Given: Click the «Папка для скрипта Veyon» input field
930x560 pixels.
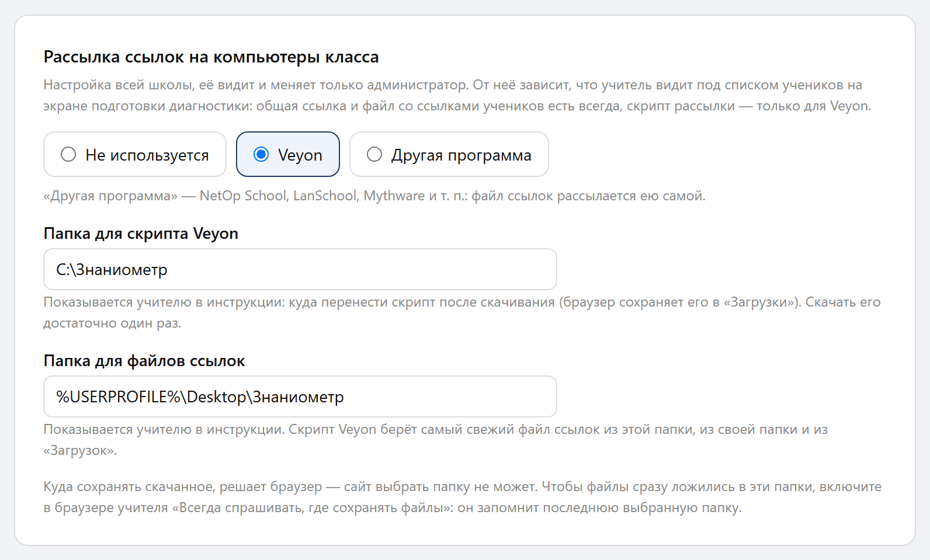Looking at the screenshot, I should coord(300,269).
